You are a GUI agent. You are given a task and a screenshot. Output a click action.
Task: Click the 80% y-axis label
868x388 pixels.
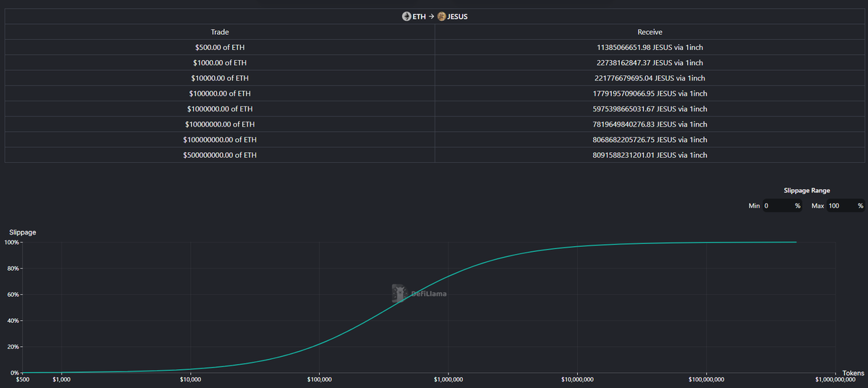(13, 269)
